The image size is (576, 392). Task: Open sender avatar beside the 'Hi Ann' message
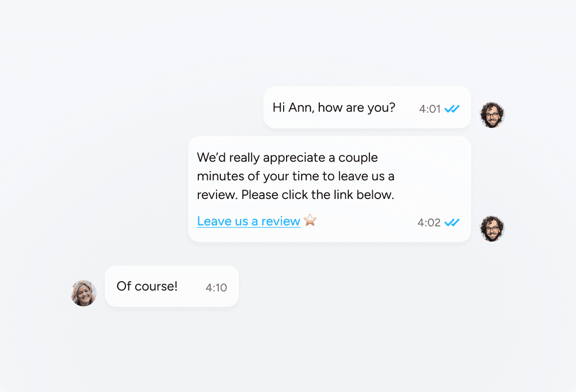[492, 115]
